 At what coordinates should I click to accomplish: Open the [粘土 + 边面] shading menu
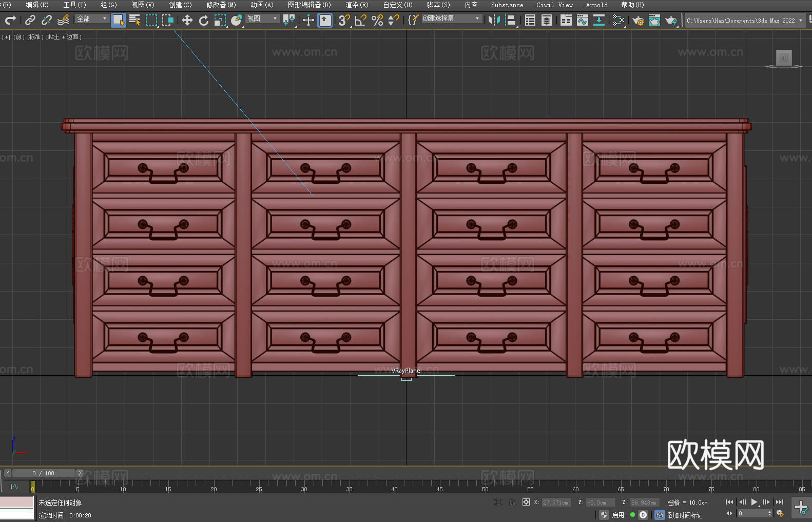(x=64, y=37)
